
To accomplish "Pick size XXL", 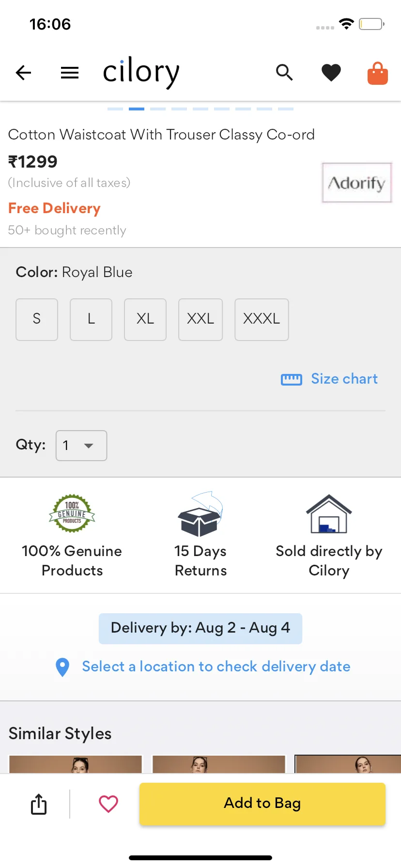I will (x=200, y=319).
